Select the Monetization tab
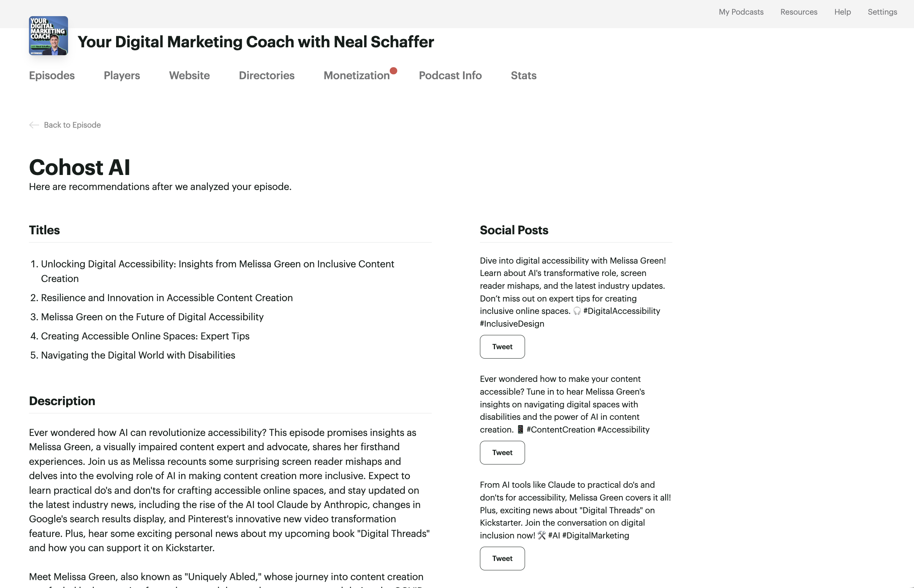914x588 pixels. pos(357,75)
